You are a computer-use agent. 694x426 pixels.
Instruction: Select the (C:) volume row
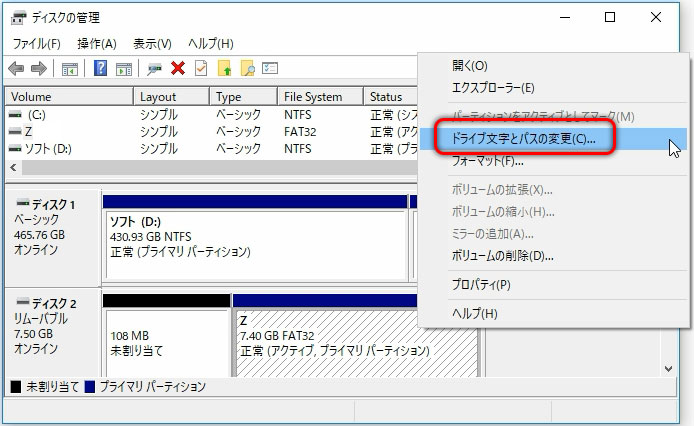click(211, 115)
